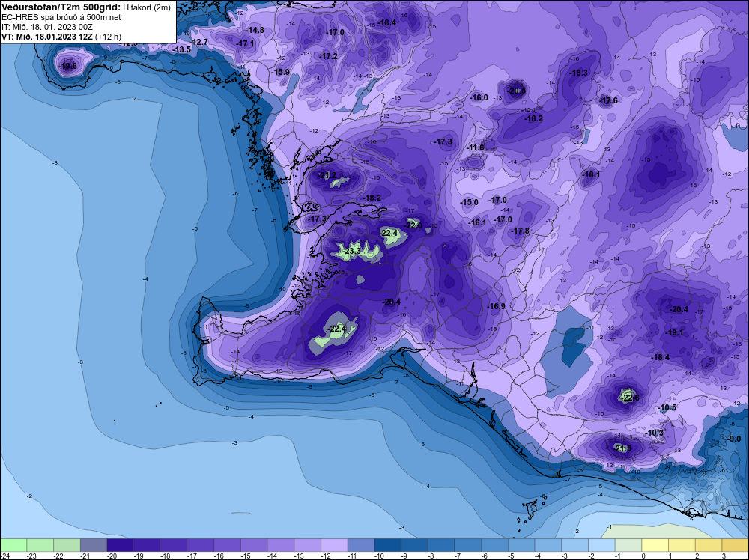The image size is (749, 560).
Task: Click the -16.1 temperature label
Action: (476, 222)
